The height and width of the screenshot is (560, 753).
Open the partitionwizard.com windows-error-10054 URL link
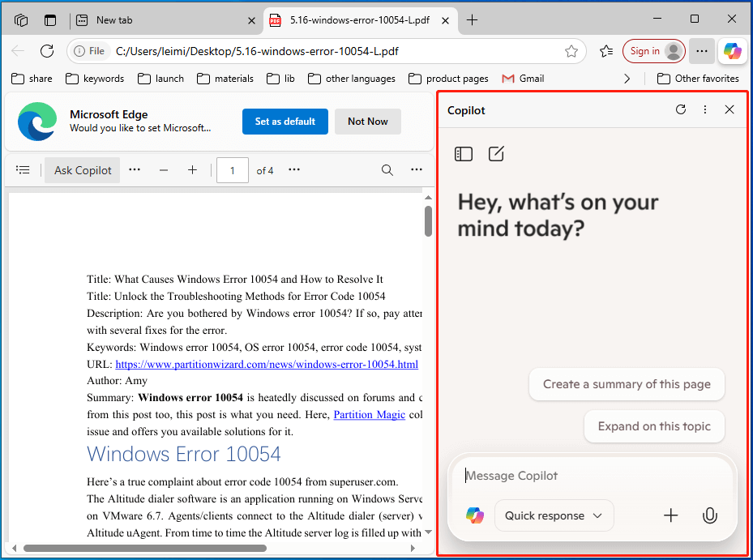click(x=267, y=365)
